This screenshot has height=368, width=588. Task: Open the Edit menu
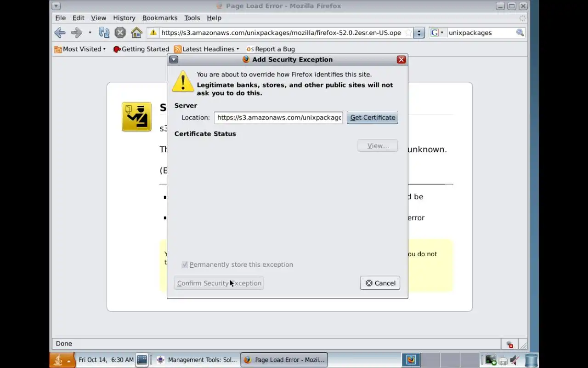(78, 18)
